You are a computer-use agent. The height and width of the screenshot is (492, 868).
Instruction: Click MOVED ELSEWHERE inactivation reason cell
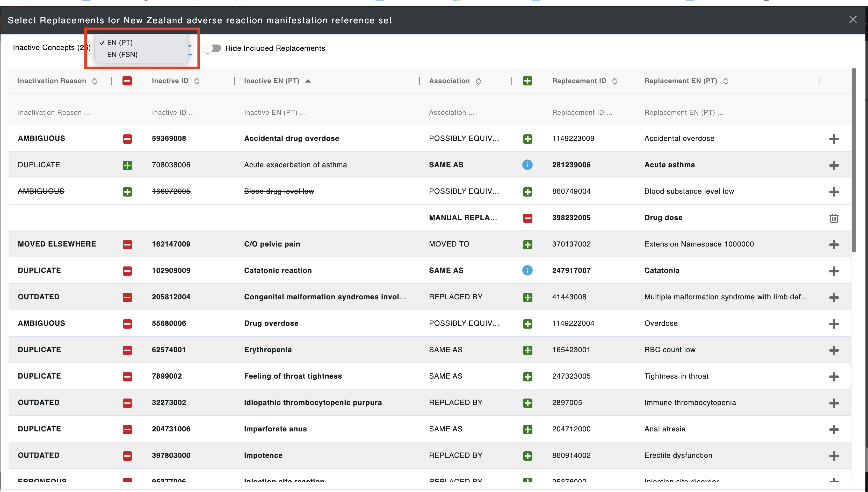(x=57, y=244)
